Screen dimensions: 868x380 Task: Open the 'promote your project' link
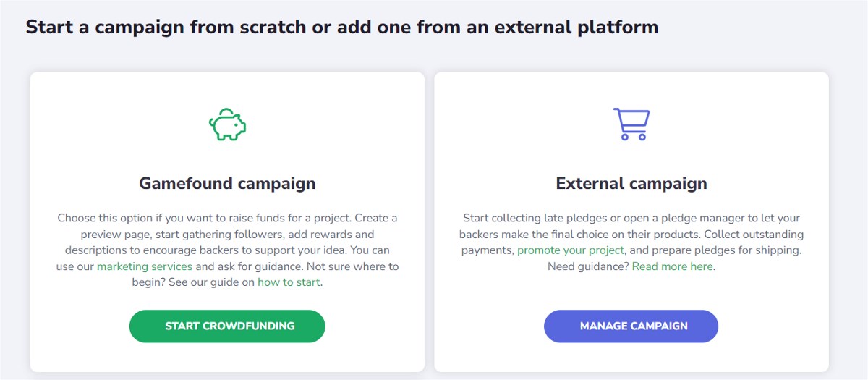tap(571, 250)
